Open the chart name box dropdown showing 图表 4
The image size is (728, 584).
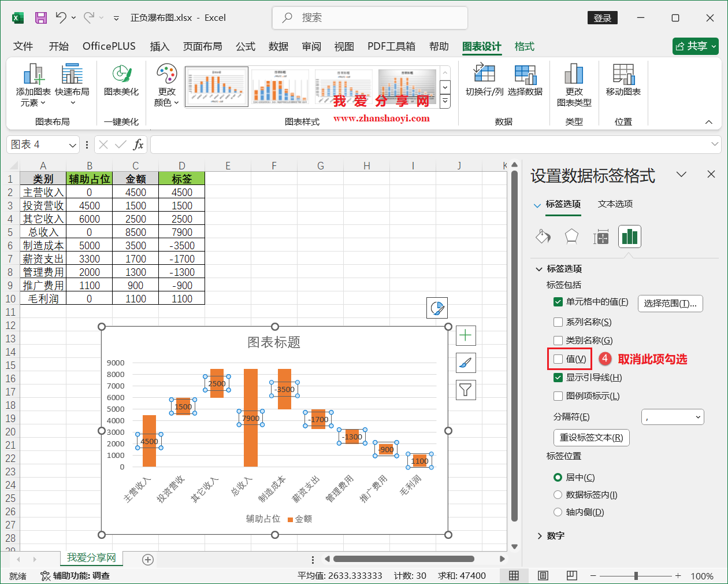tap(72, 145)
